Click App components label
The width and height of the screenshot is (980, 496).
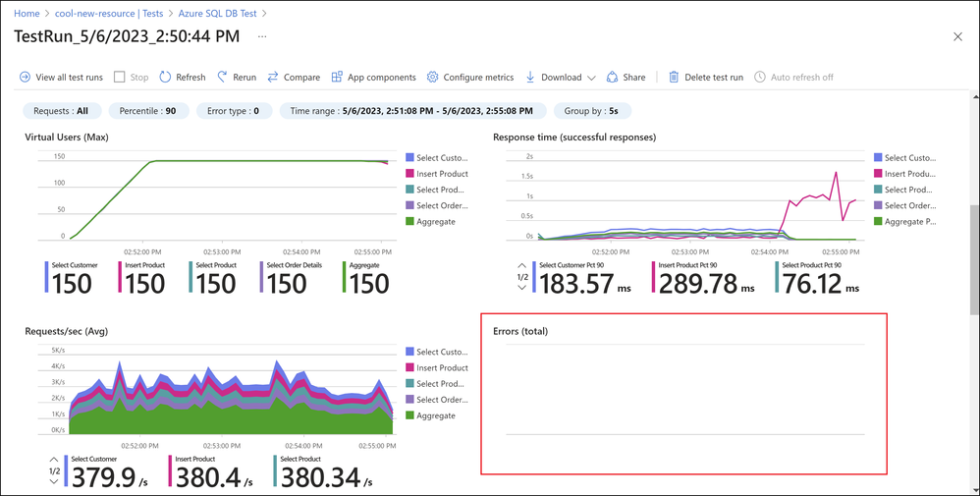point(382,78)
